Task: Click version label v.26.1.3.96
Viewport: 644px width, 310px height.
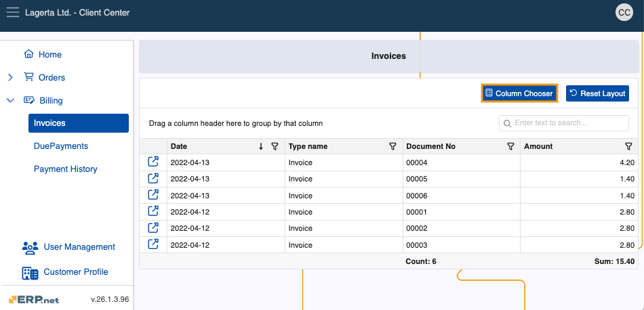Action: click(110, 299)
